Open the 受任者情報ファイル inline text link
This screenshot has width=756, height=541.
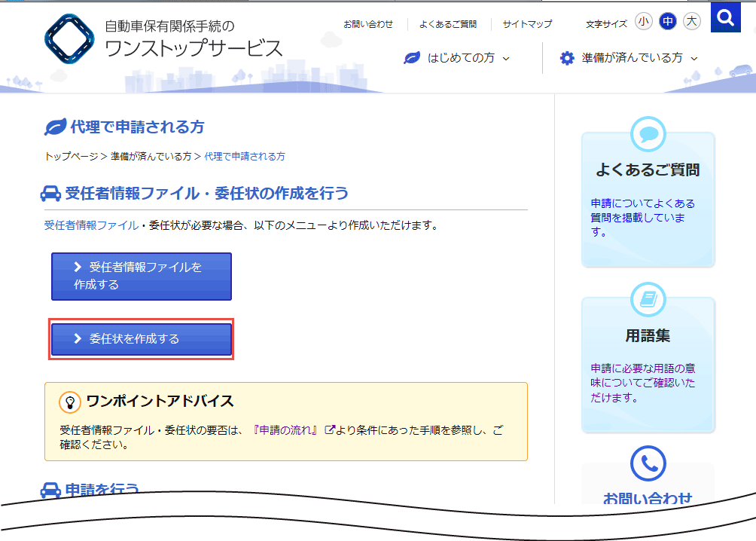(91, 225)
